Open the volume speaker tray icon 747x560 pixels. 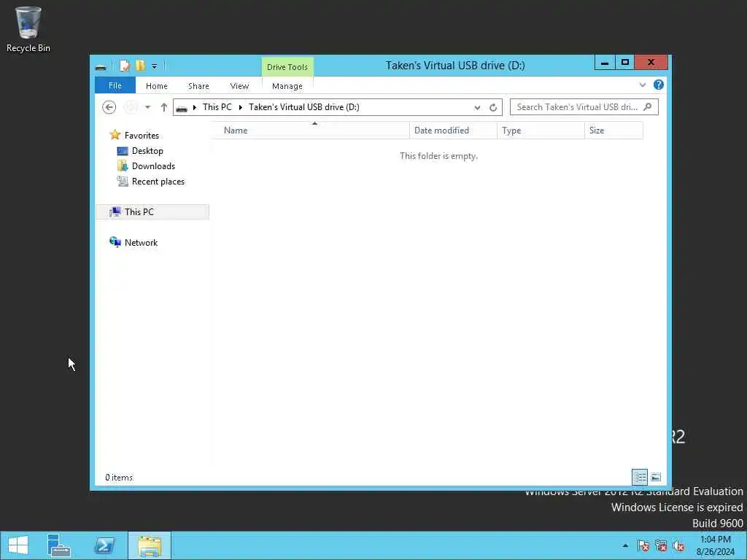click(x=678, y=545)
